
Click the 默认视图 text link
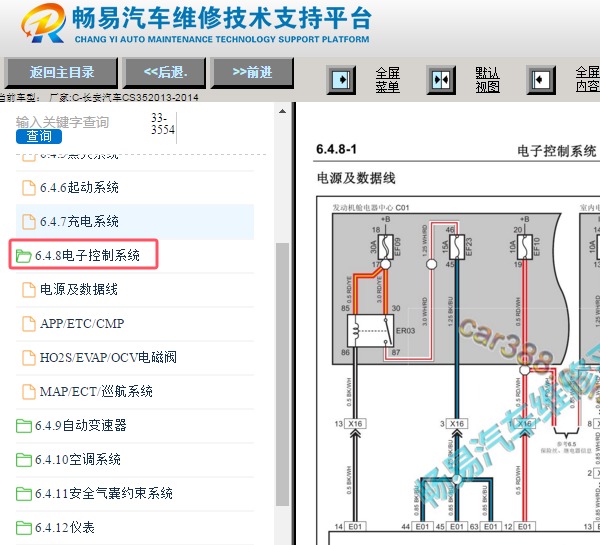coord(488,80)
